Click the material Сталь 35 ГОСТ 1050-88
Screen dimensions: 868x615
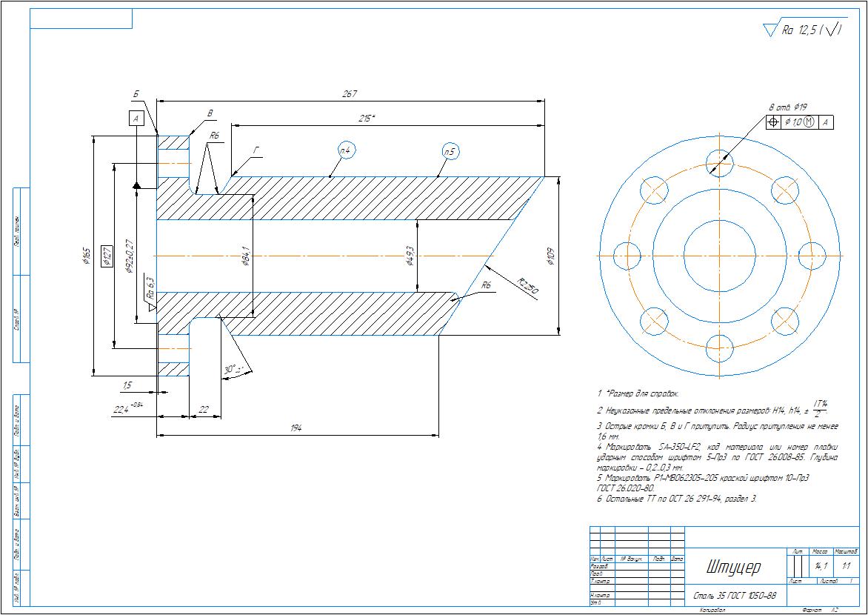pos(735,596)
